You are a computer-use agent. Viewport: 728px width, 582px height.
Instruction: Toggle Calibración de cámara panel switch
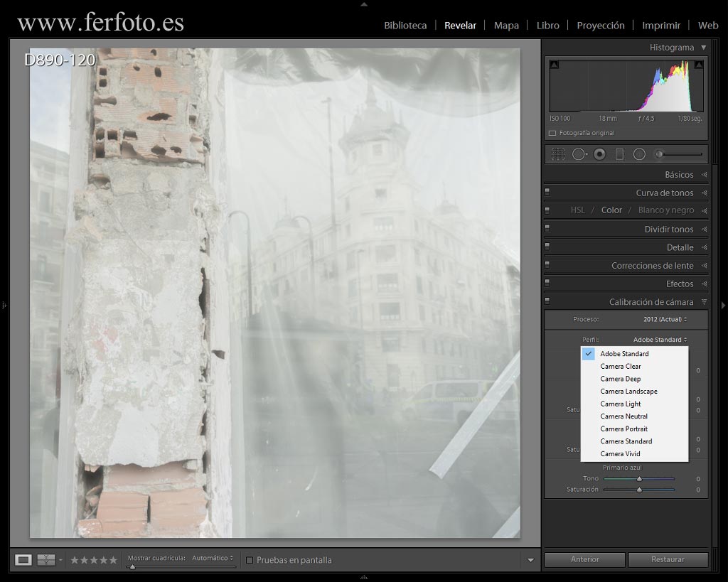pyautogui.click(x=547, y=301)
